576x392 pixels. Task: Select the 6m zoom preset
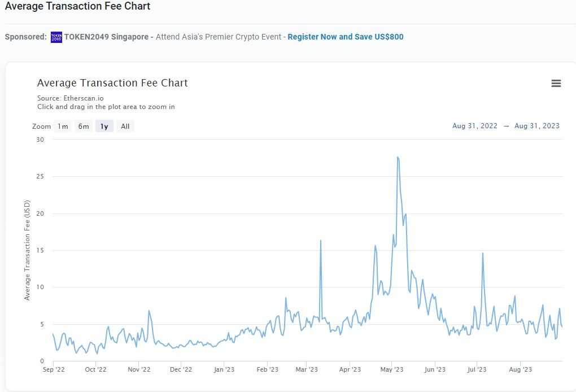[84, 126]
